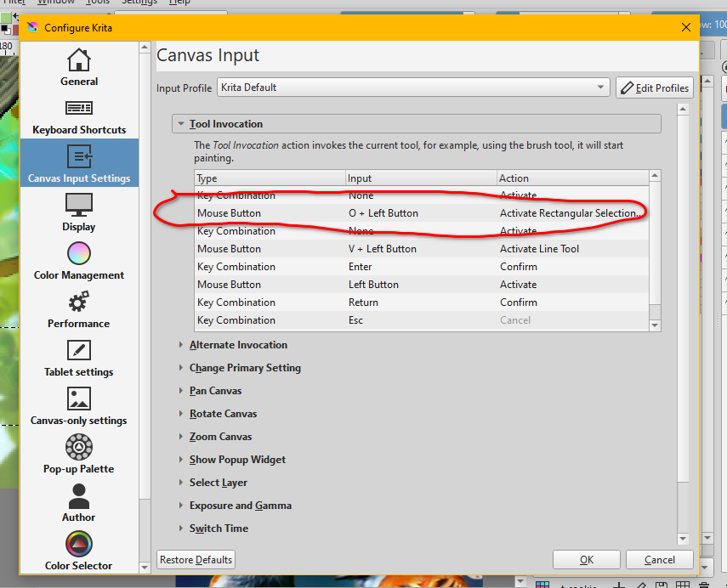Click the Cancel button
This screenshot has height=588, width=727.
(x=659, y=560)
